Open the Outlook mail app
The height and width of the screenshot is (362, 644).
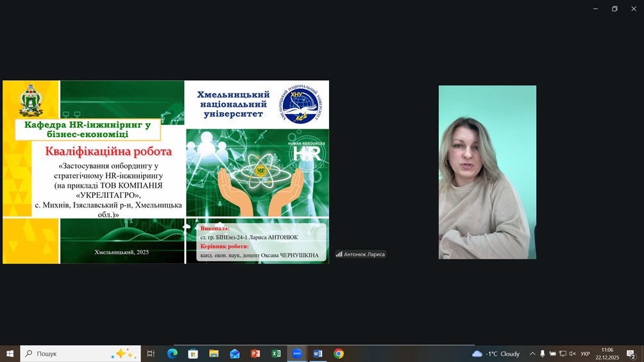click(x=235, y=354)
